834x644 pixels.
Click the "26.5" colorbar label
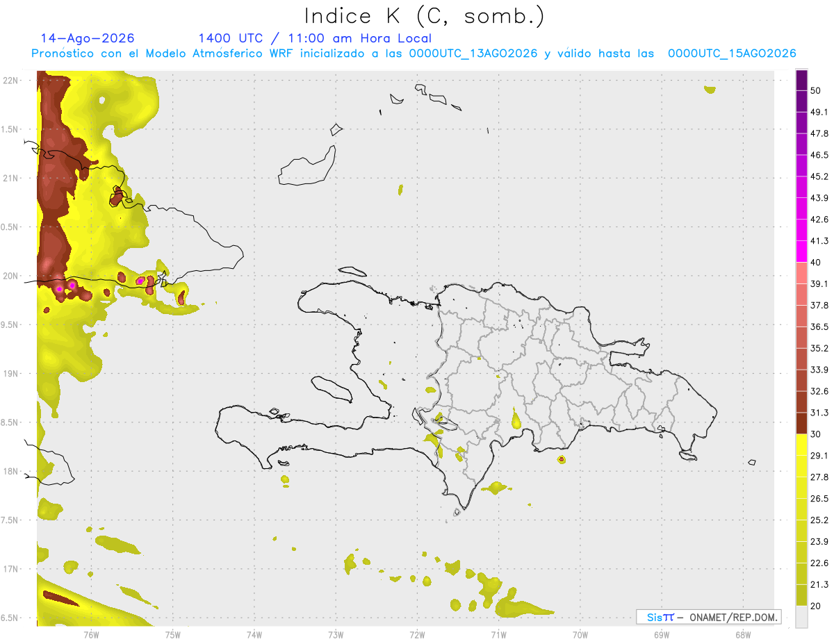(x=819, y=499)
